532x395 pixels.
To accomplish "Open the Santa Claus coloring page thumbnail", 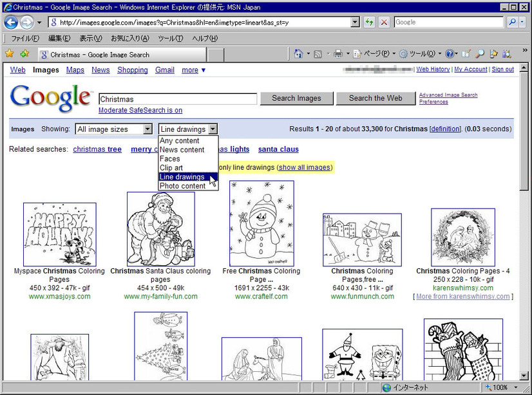I will point(161,229).
